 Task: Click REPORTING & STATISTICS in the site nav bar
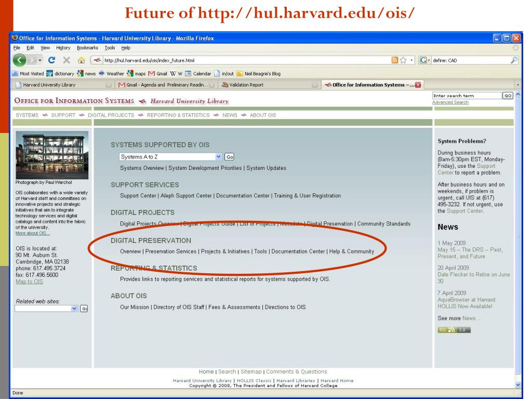pyautogui.click(x=178, y=115)
